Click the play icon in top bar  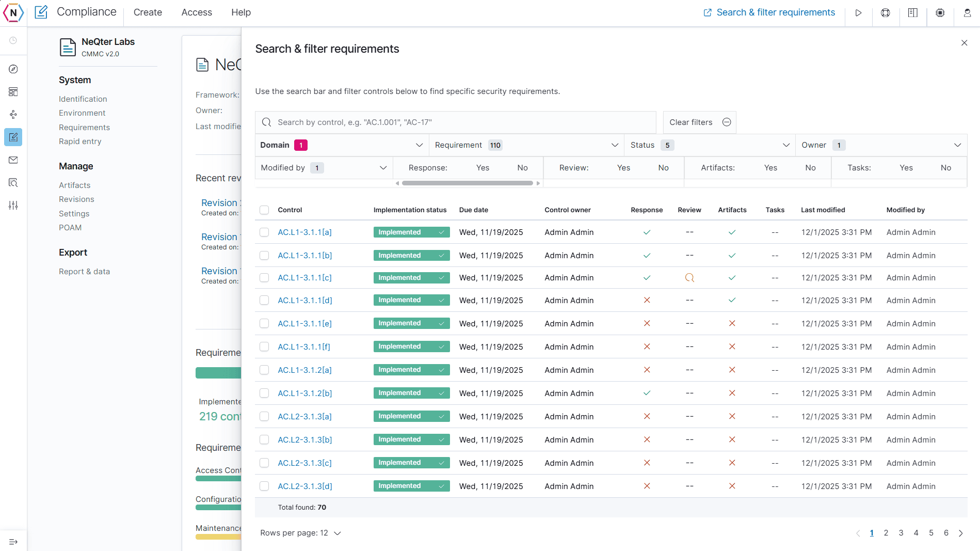click(858, 13)
